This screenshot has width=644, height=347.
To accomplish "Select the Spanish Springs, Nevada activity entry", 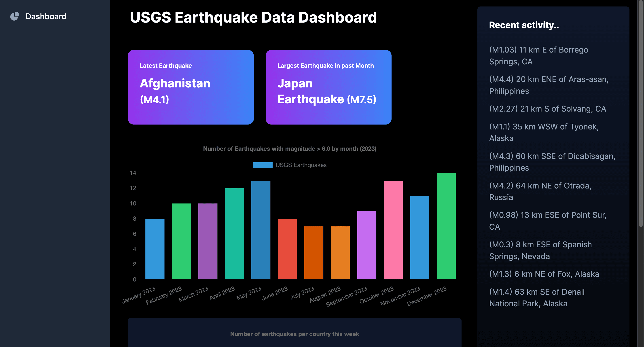I will 540,250.
